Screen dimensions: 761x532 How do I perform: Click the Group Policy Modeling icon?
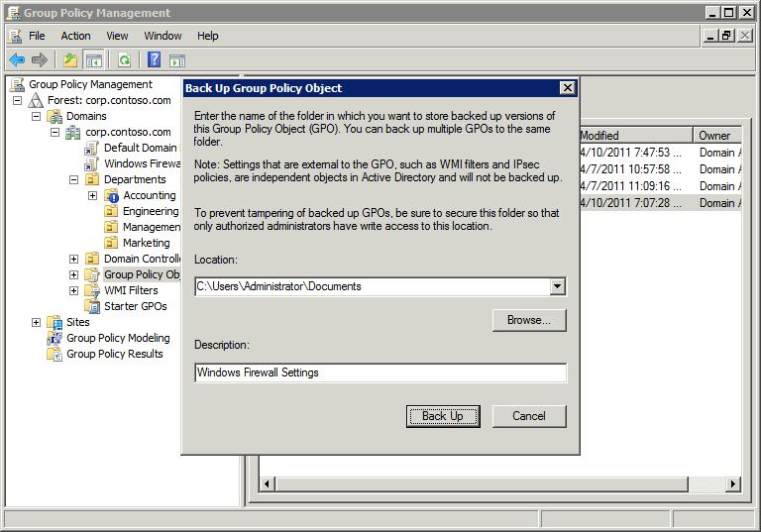coord(54,339)
